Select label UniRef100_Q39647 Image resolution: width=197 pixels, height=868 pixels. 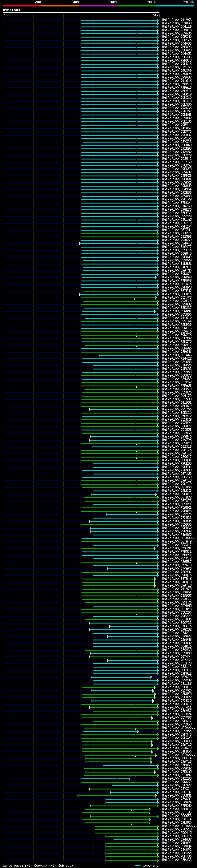pos(177,457)
